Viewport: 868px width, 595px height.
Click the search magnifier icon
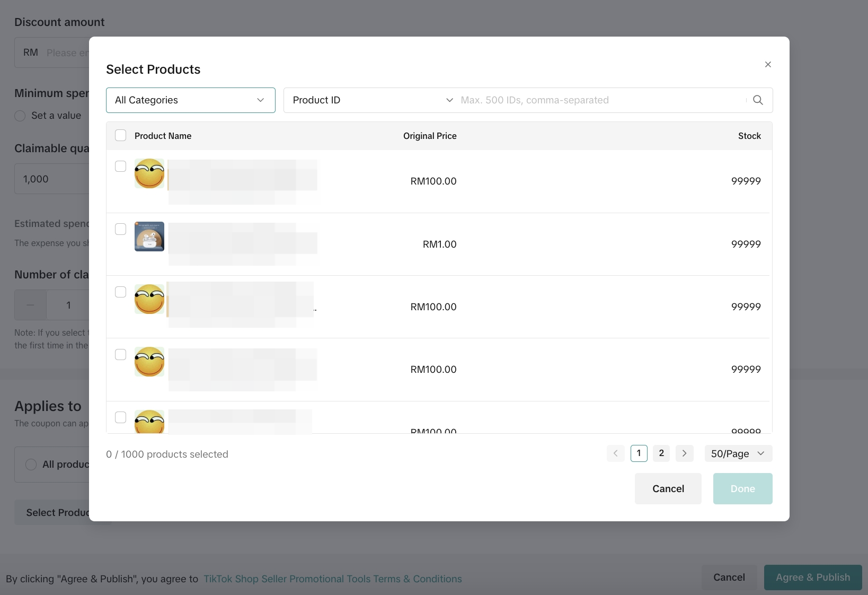click(x=758, y=100)
